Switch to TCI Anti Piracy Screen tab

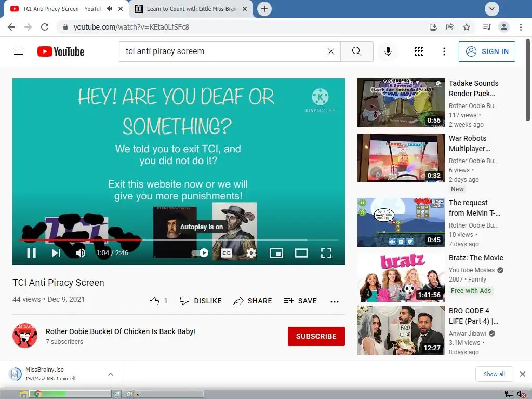coord(61,9)
